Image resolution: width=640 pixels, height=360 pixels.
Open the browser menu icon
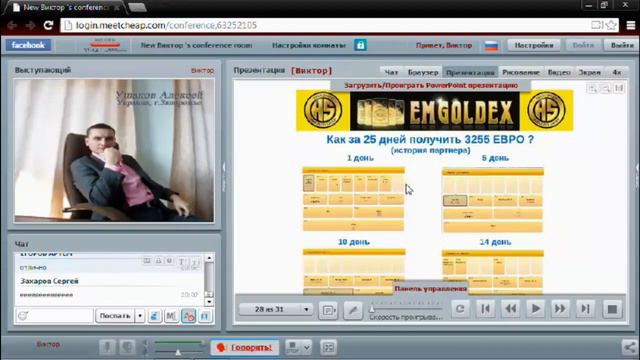click(x=631, y=25)
